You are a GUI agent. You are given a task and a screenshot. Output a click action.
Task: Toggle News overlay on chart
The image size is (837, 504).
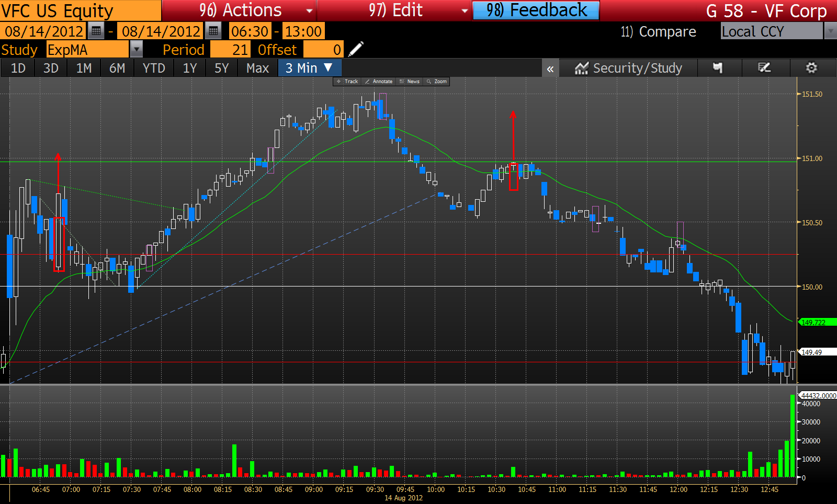410,82
